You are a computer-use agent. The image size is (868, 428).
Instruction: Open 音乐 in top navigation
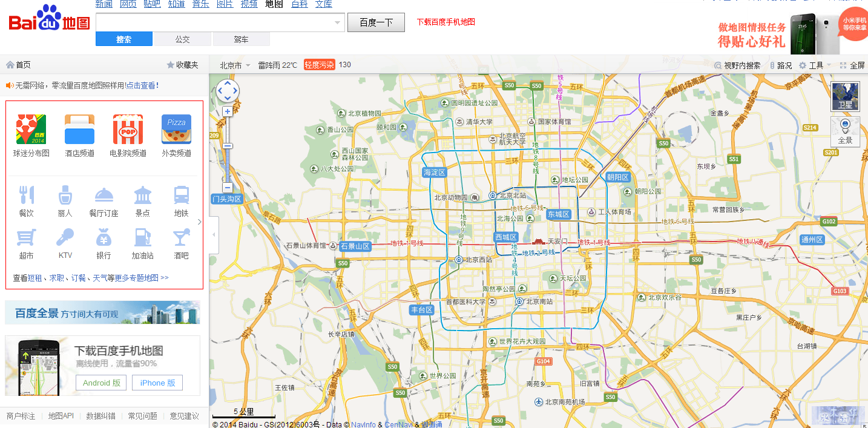click(x=201, y=4)
